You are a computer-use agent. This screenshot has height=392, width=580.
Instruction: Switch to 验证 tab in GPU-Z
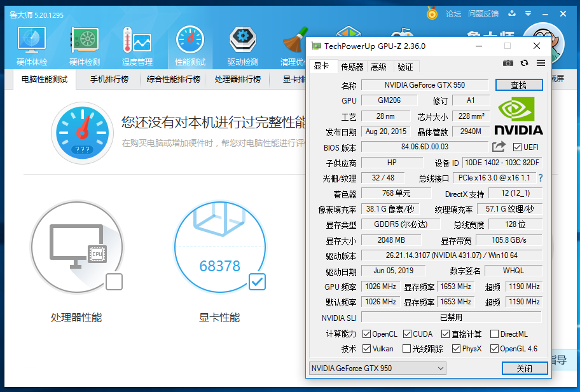[x=405, y=67]
